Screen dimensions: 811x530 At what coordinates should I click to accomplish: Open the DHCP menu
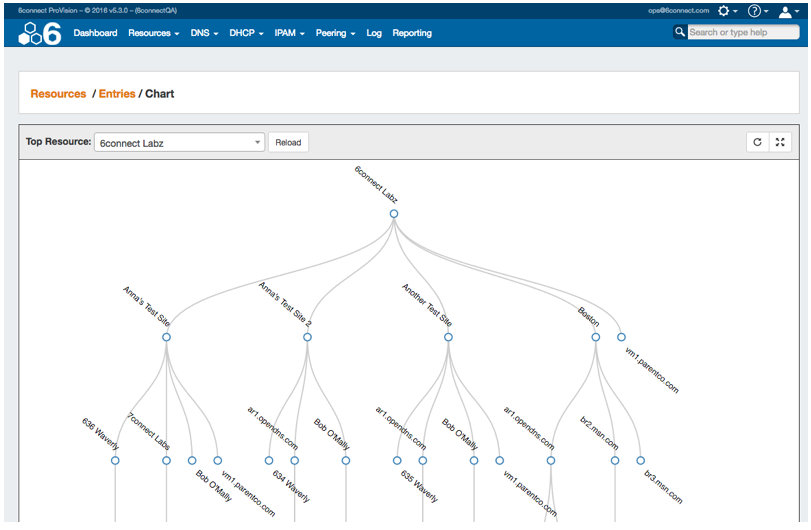pyautogui.click(x=246, y=33)
